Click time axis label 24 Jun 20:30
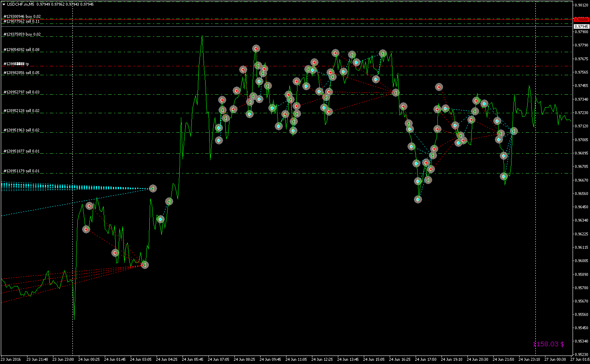The image size is (590, 364). (x=478, y=359)
